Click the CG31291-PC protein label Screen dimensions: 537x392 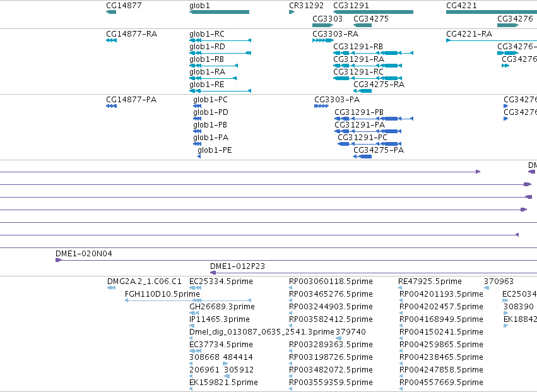coord(362,138)
